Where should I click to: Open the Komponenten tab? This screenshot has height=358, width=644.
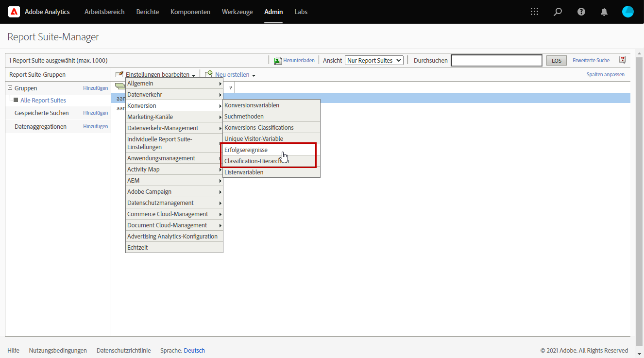[x=190, y=12]
